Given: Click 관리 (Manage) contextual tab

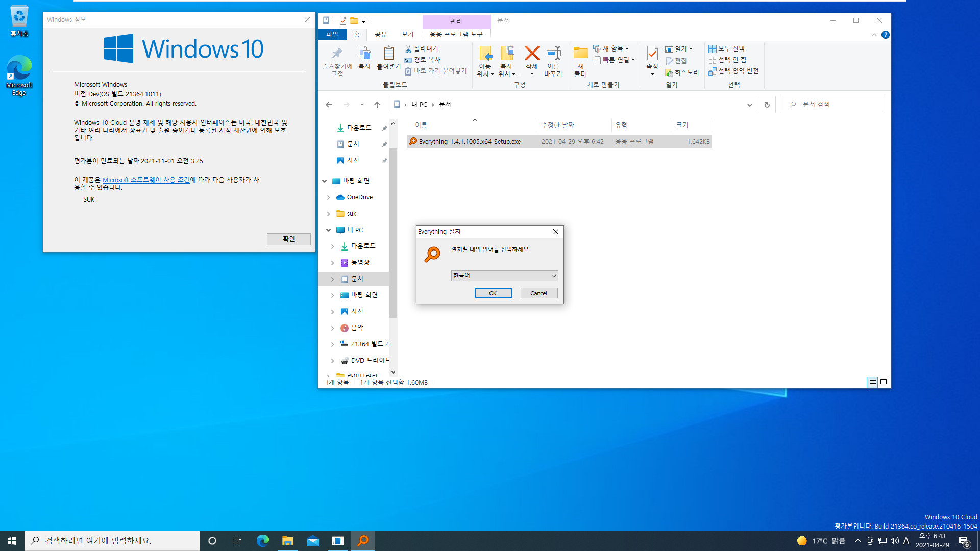Looking at the screenshot, I should (456, 21).
